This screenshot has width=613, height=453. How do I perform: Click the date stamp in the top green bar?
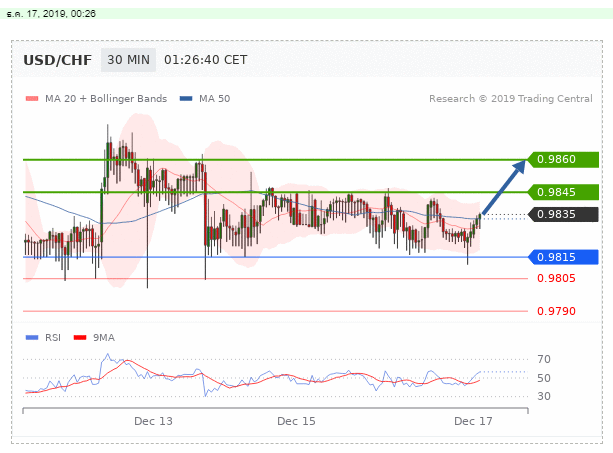51,14
